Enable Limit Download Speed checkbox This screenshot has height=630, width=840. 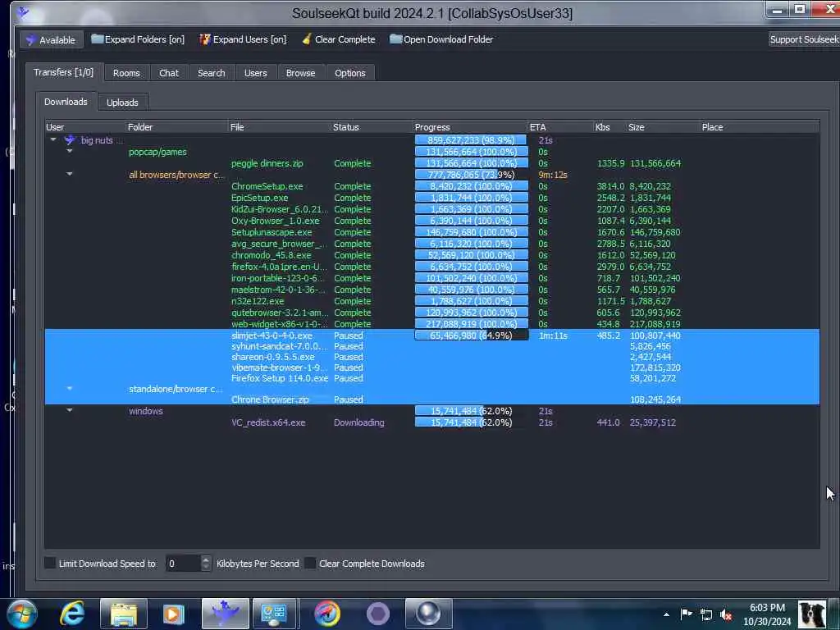[x=50, y=563]
